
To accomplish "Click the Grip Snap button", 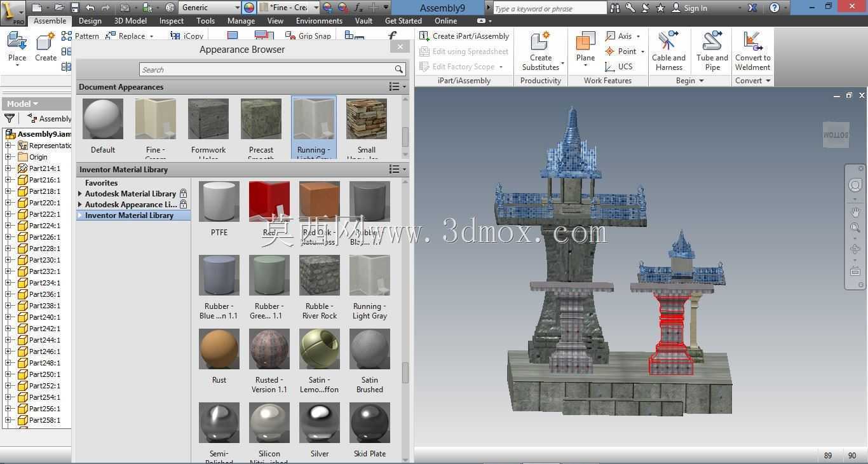I will (308, 36).
